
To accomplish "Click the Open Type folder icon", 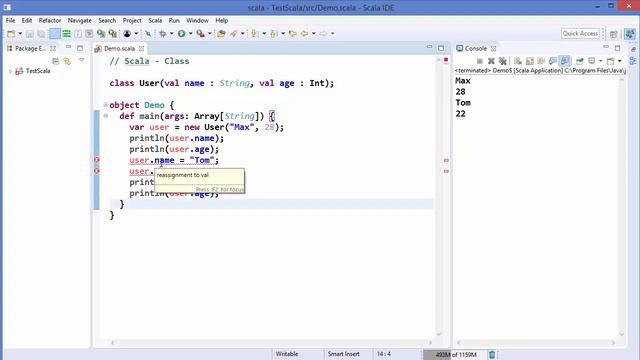I will tap(221, 33).
